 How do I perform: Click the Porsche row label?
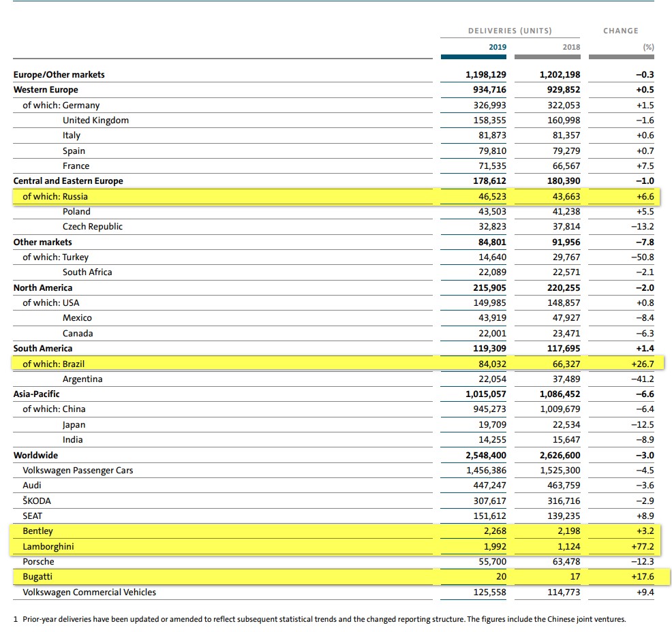coord(39,561)
